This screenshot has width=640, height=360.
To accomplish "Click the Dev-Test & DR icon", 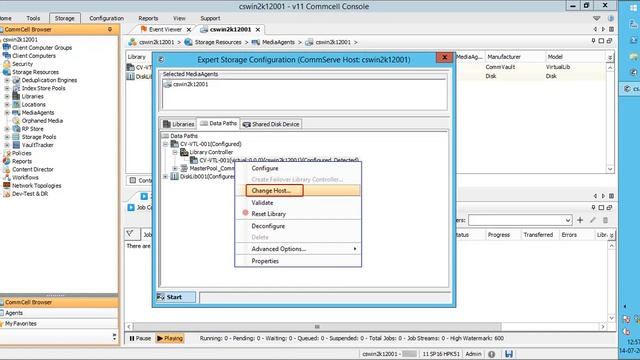I will tap(7, 193).
